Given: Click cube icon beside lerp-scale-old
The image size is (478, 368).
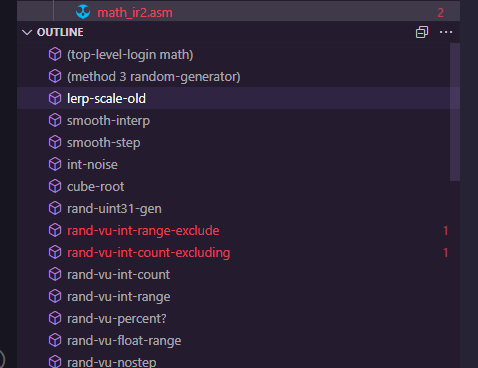Looking at the screenshot, I should (x=55, y=98).
